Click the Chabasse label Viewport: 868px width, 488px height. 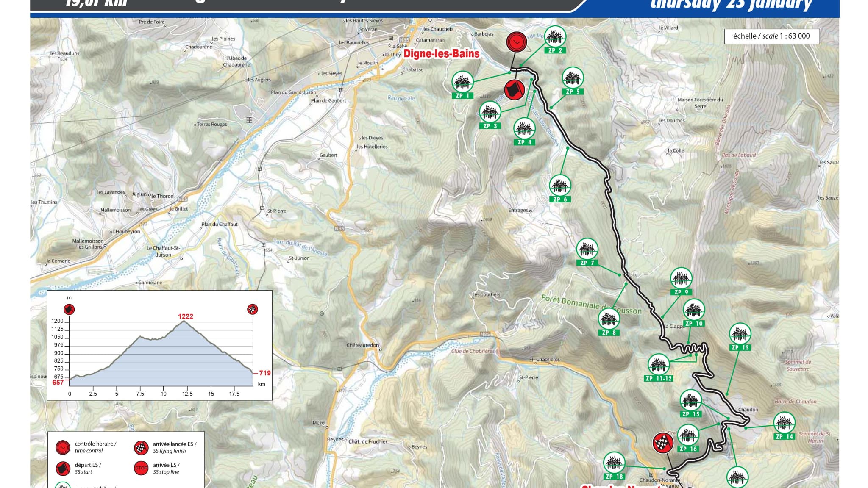click(x=413, y=69)
